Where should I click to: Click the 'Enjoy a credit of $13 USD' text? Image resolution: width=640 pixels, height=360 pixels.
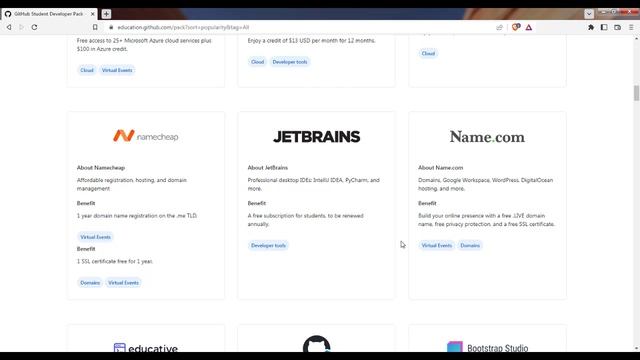[311, 40]
